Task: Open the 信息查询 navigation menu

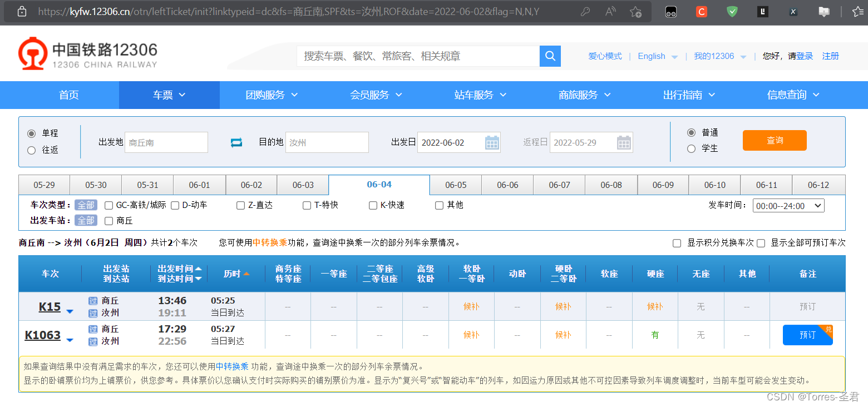Action: click(793, 95)
